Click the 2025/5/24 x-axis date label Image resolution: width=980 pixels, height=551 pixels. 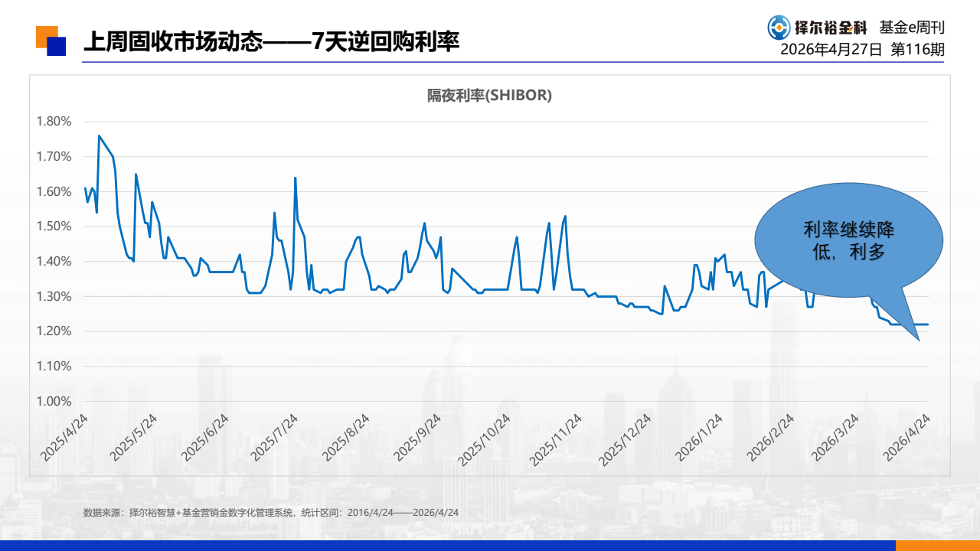tap(134, 438)
